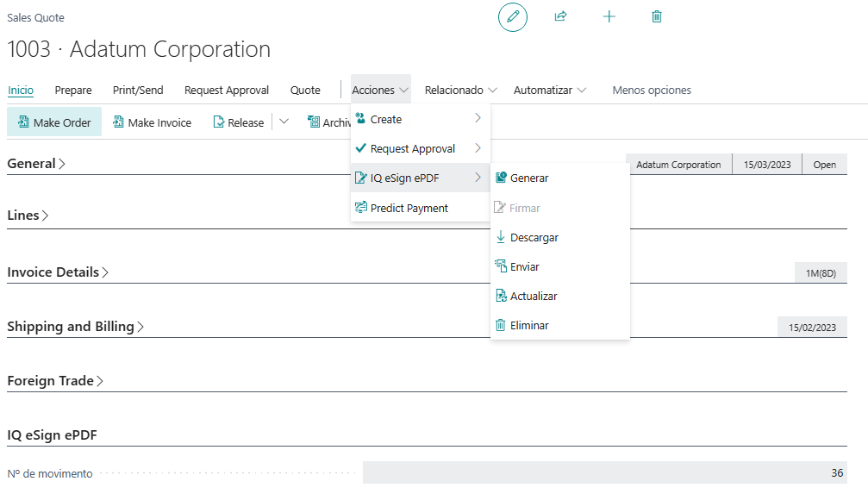Select Generar in the eSign submenu
This screenshot has height=500, width=868.
[529, 178]
